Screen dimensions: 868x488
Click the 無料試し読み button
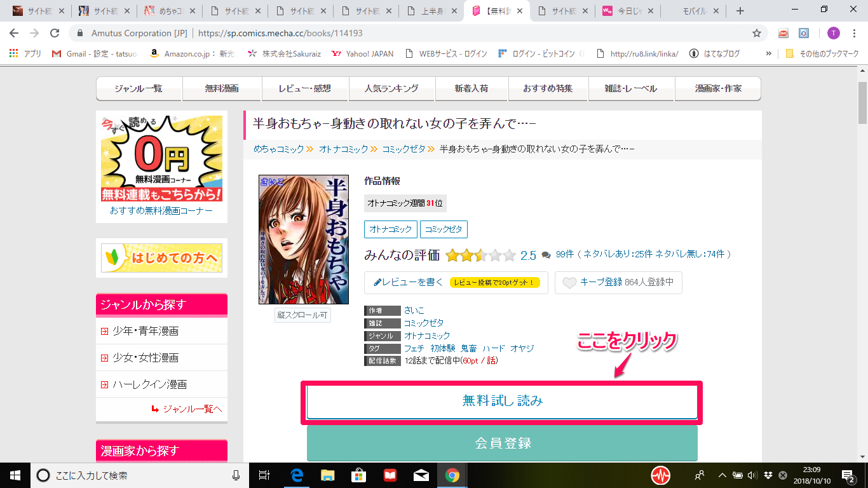click(x=502, y=402)
